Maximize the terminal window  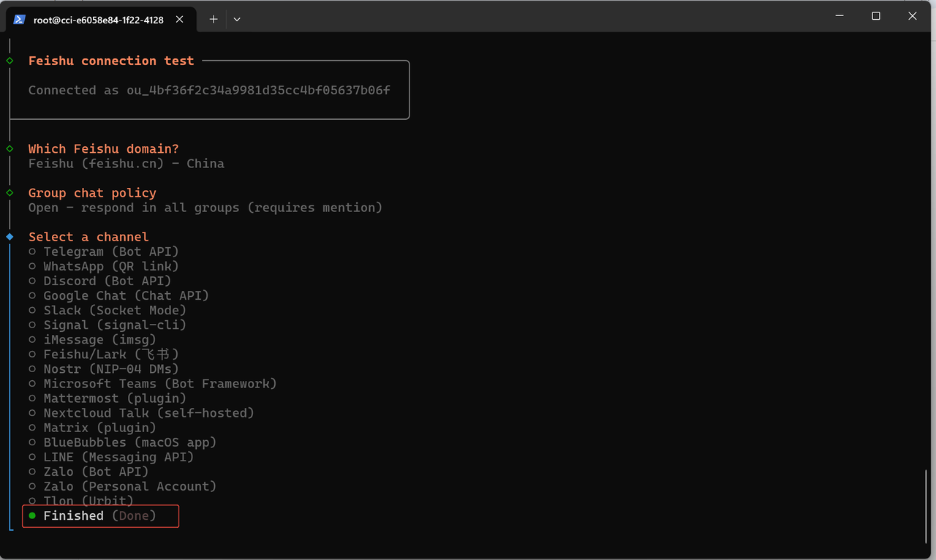tap(876, 16)
